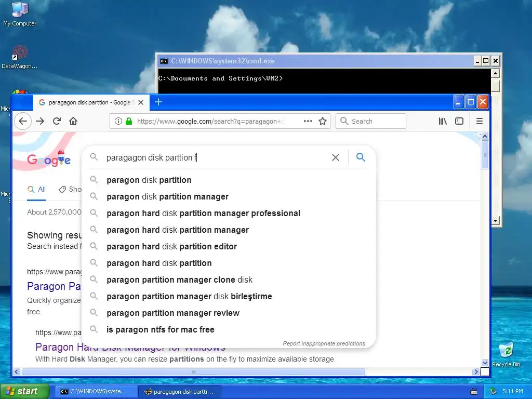Click cmd window scroll down arrow
532x399 pixels.
point(495,220)
